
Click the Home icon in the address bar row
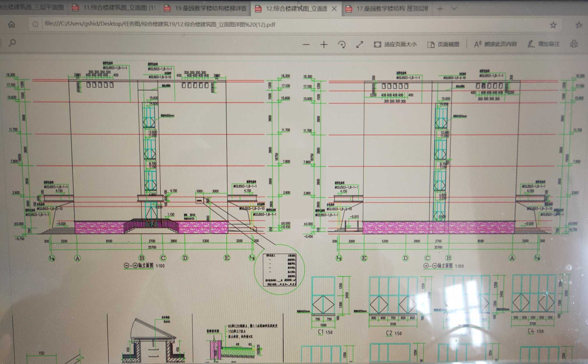(11, 24)
